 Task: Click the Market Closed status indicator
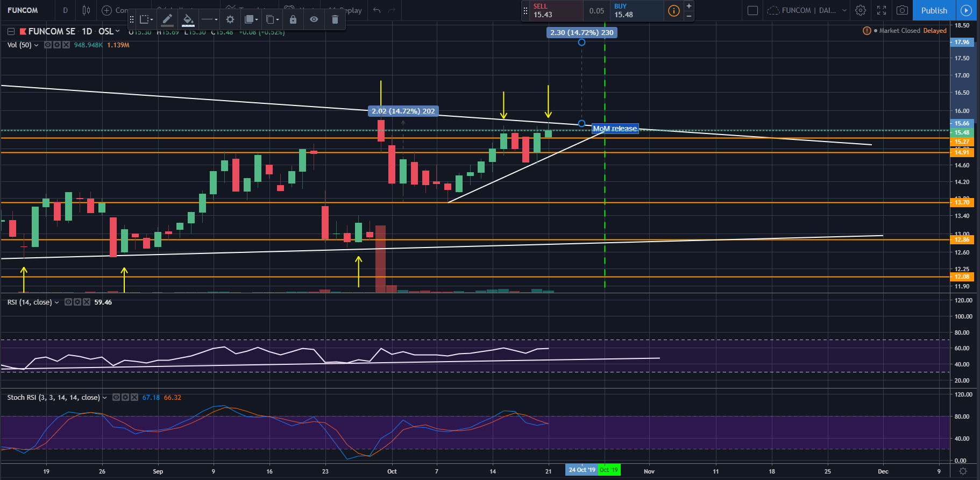tap(897, 31)
